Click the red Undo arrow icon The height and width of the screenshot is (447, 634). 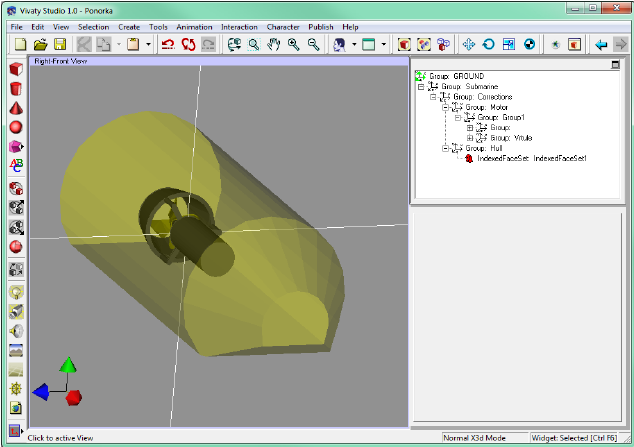[168, 44]
